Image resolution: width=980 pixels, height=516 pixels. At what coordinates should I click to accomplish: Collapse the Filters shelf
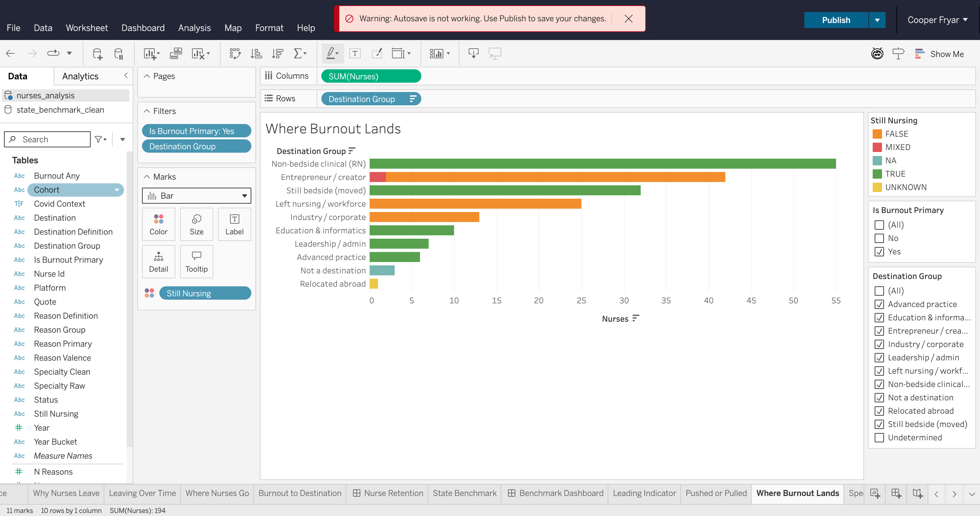coord(147,111)
